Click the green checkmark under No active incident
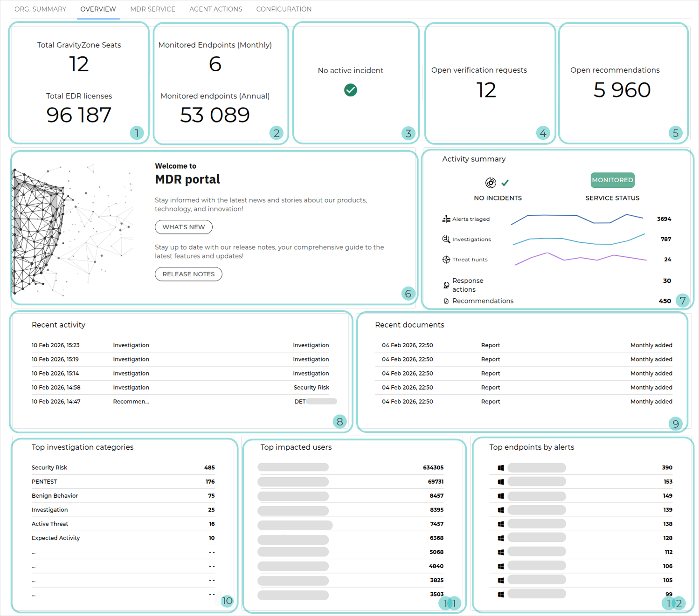Screen dimensions: 699x616 (x=350, y=90)
